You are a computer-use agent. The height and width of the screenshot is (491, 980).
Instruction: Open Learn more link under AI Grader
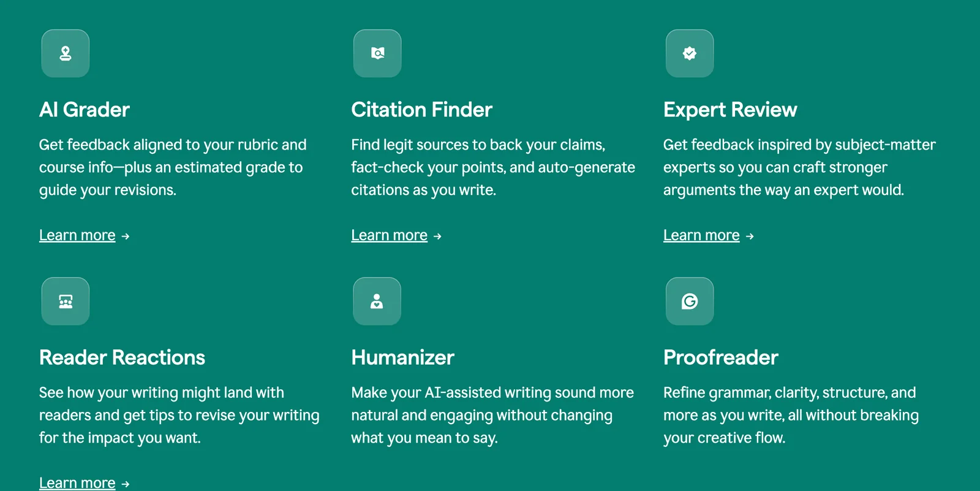(77, 235)
